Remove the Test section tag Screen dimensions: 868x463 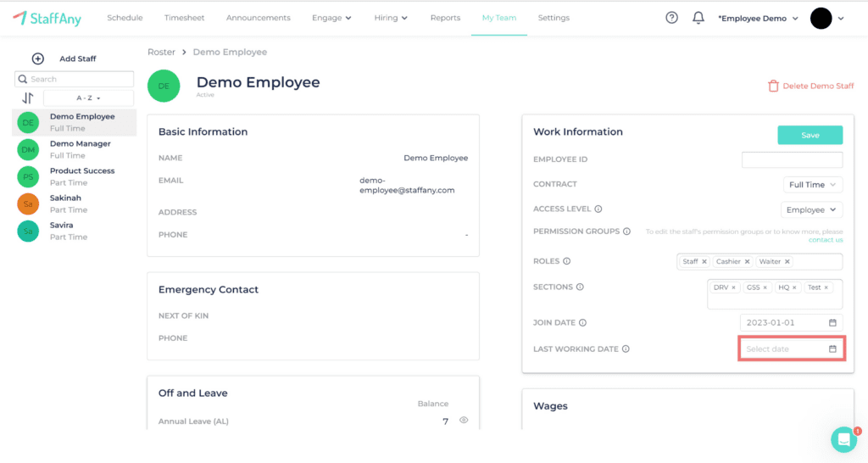[826, 287]
